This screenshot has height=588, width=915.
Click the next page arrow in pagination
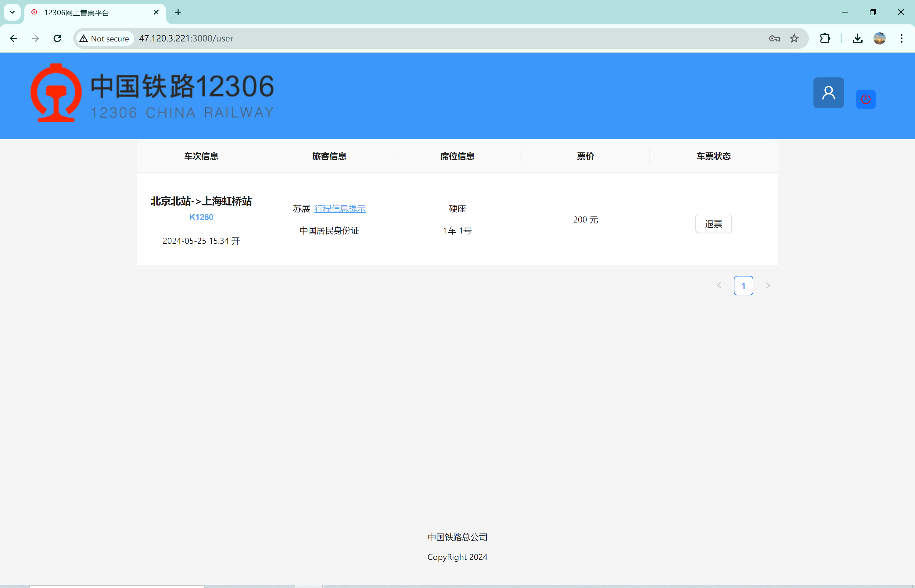click(x=768, y=286)
